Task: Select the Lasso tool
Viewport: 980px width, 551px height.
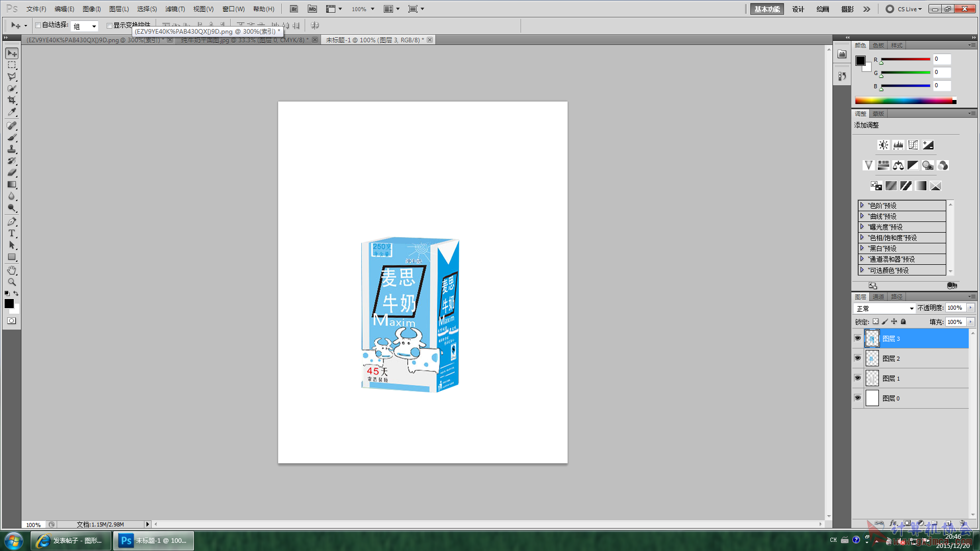Action: 12,77
